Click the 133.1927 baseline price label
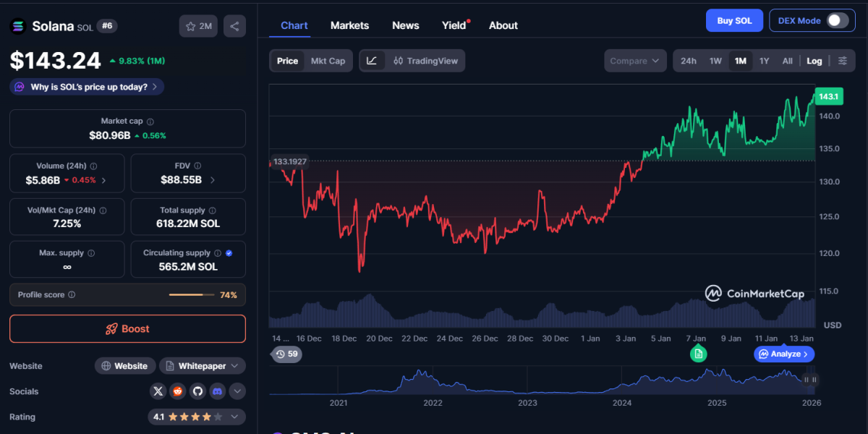The width and height of the screenshot is (868, 434). [x=289, y=161]
